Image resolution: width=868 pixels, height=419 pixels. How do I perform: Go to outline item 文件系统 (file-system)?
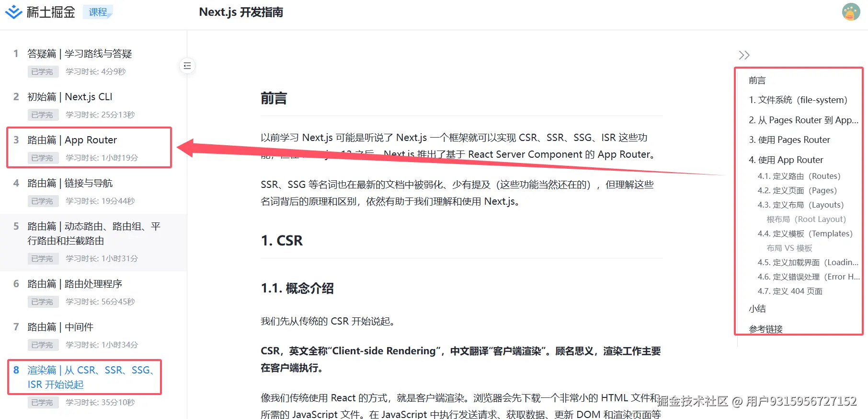pos(798,100)
